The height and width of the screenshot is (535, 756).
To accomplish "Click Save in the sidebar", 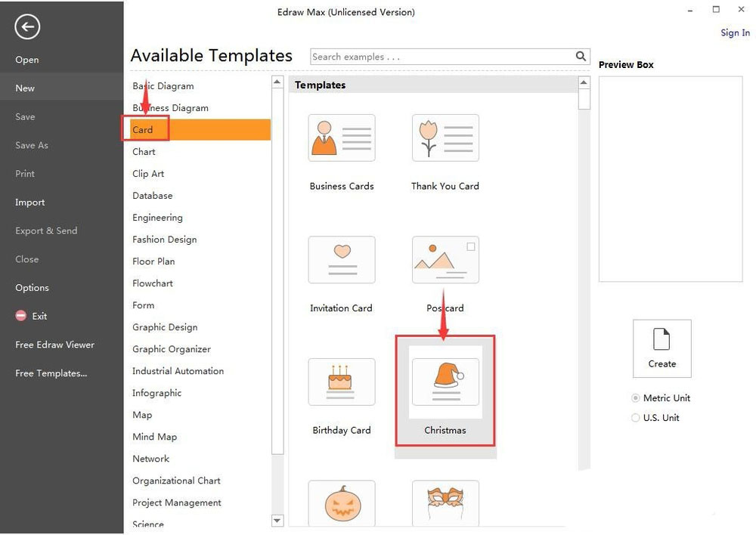I will pos(25,116).
